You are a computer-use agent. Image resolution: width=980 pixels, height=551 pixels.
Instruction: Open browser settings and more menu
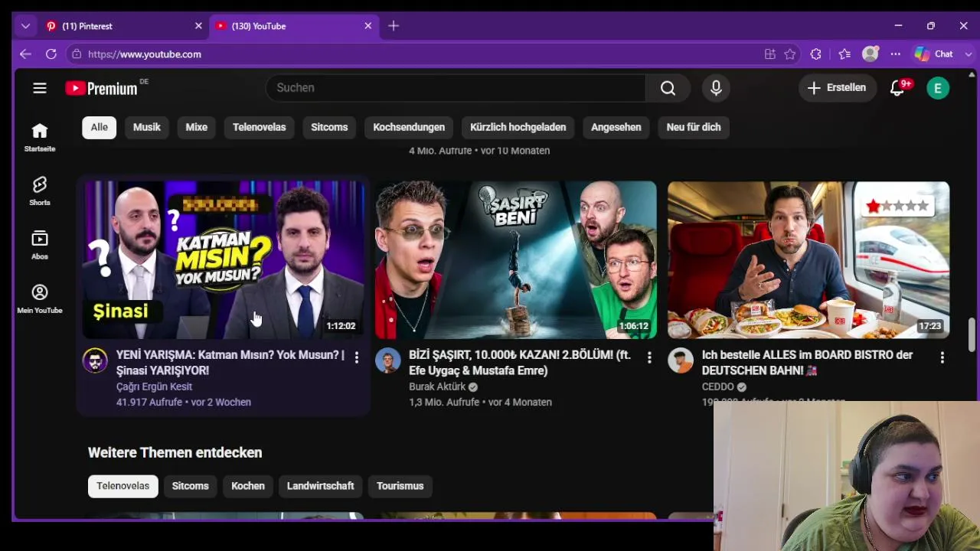pyautogui.click(x=896, y=54)
